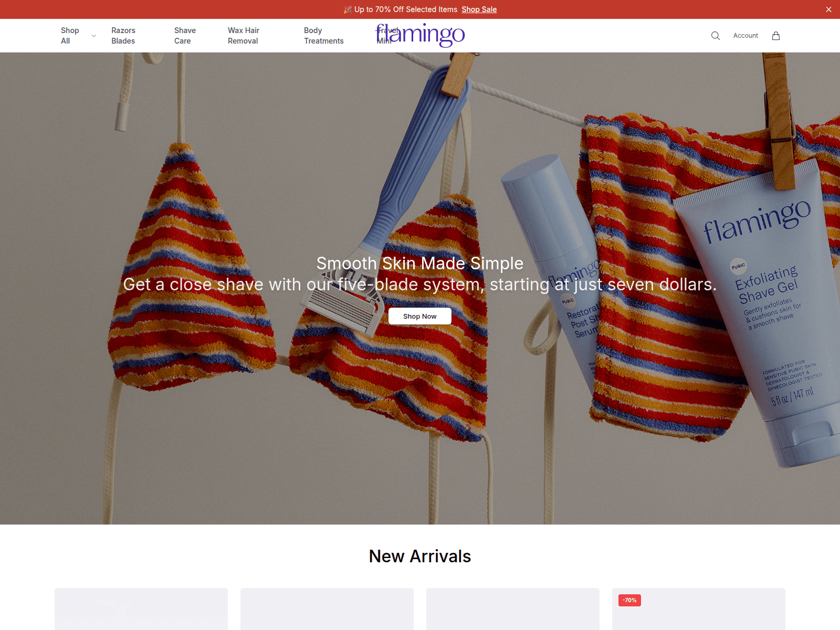Open Body Treatments menu item

tap(323, 36)
